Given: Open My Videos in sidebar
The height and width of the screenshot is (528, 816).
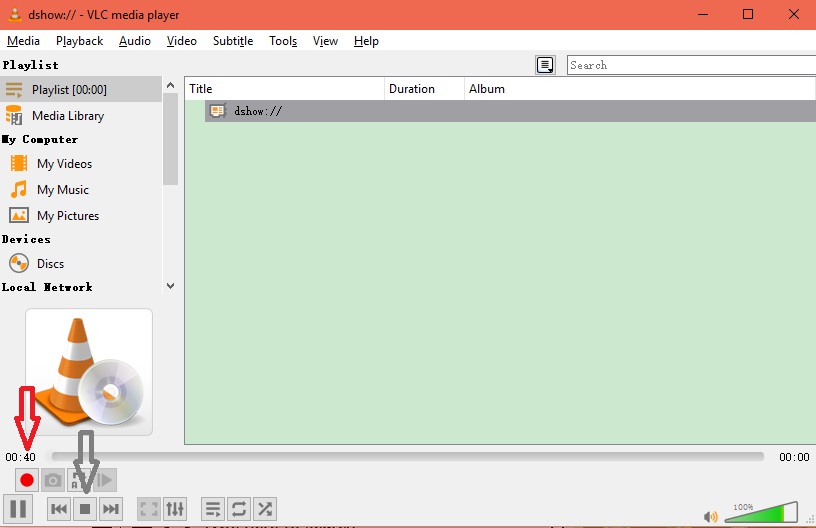Looking at the screenshot, I should pyautogui.click(x=81, y=164).
